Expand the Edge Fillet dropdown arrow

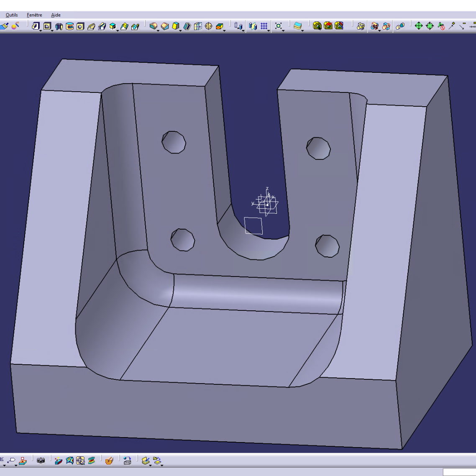pos(158,30)
